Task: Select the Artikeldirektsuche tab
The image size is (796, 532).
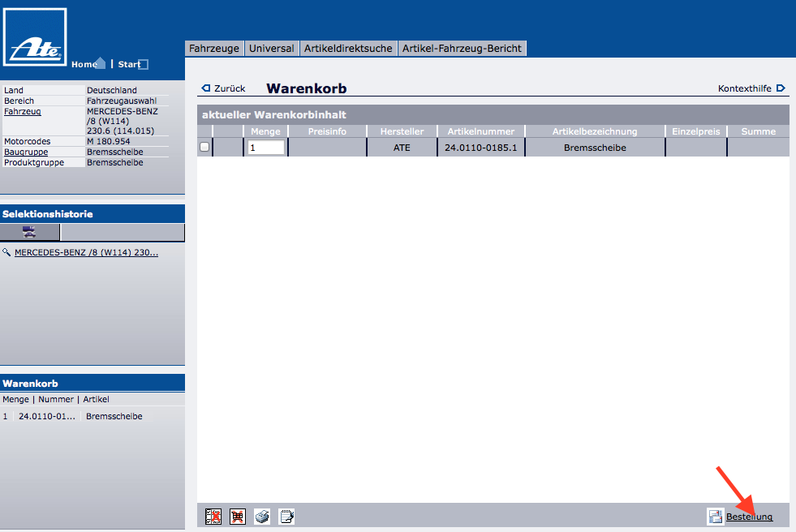Action: (348, 49)
